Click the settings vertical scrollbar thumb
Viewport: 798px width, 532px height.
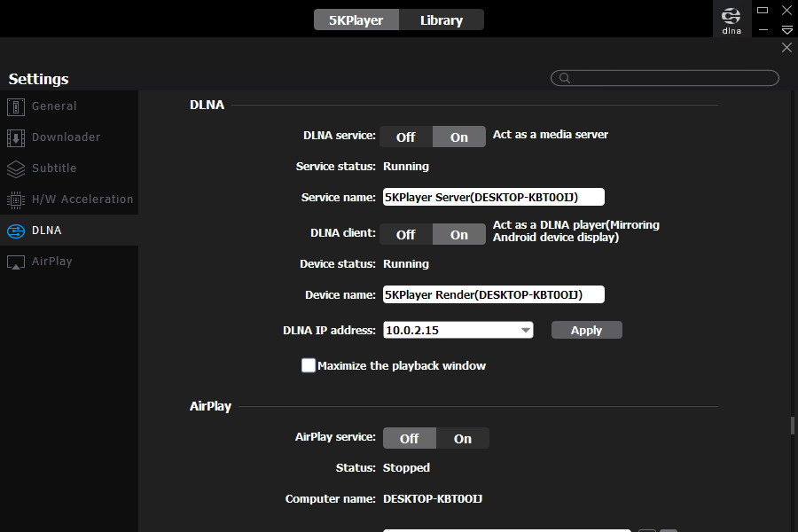click(x=793, y=426)
